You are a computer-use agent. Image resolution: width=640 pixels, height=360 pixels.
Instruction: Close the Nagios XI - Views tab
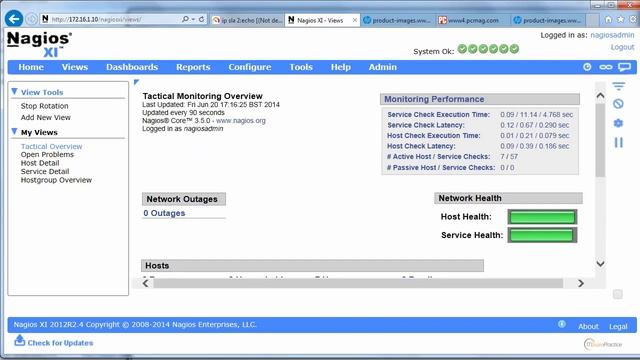click(x=355, y=20)
